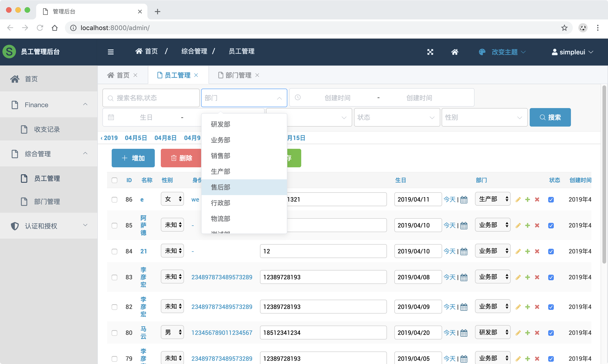The height and width of the screenshot is (364, 608).
Task: Click the fullscreen expand icon in header
Action: (430, 52)
